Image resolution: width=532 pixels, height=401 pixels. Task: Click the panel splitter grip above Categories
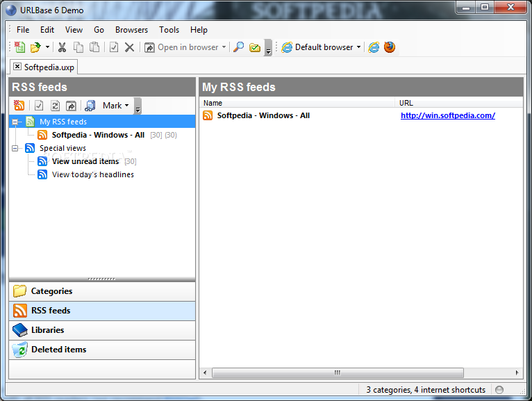pyautogui.click(x=102, y=279)
